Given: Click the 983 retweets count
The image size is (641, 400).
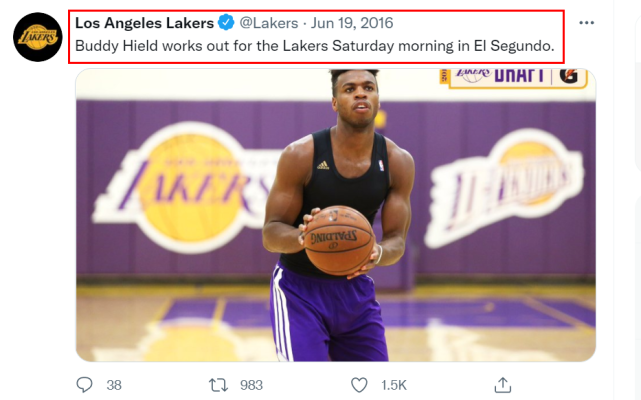Looking at the screenshot, I should click(251, 385).
